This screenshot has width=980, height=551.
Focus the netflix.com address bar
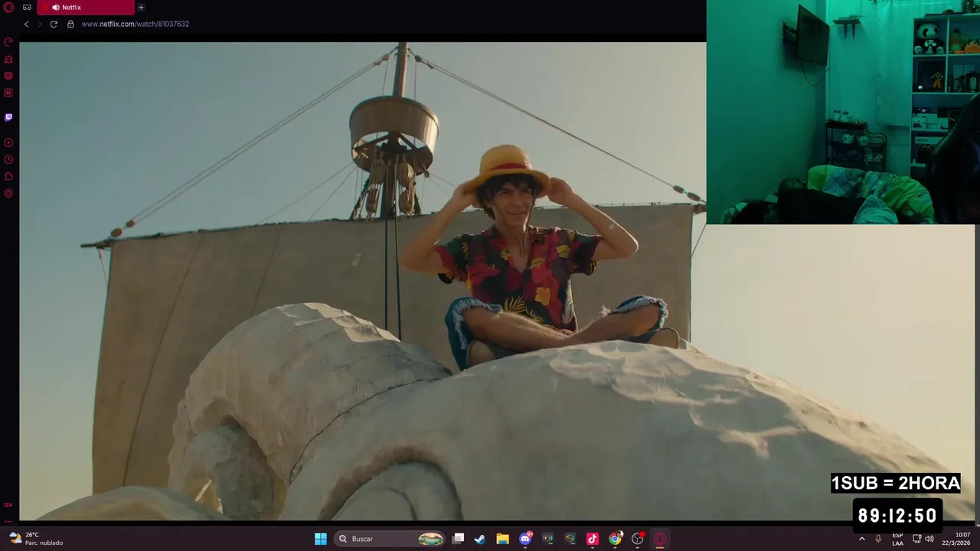point(135,24)
